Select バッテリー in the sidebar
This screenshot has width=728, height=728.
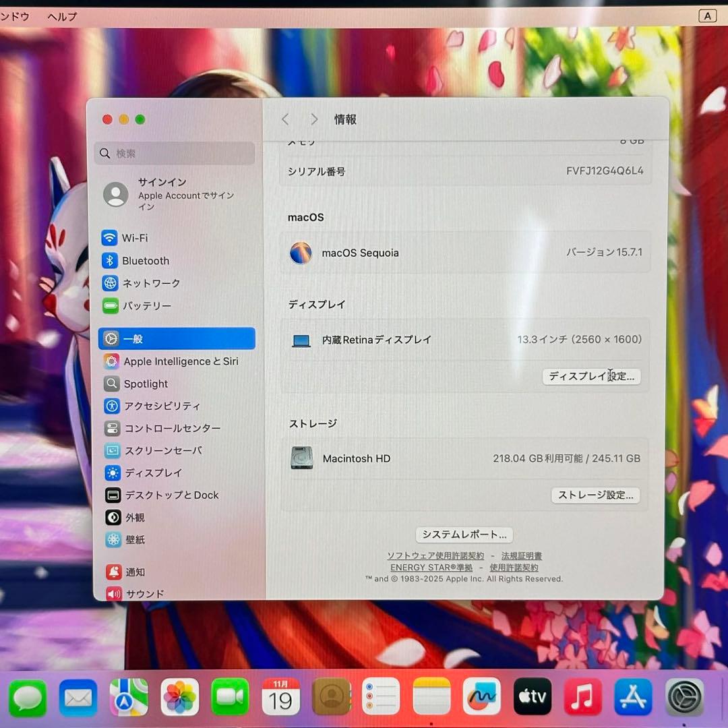147,305
